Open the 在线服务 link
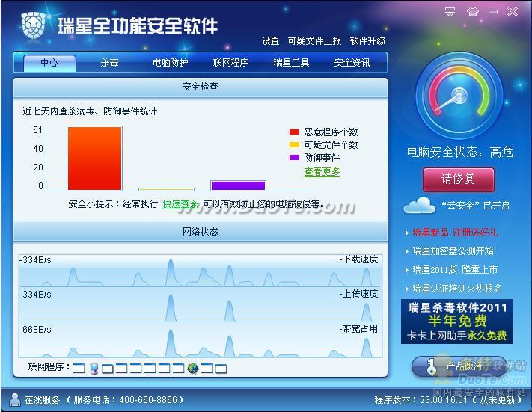Screen dimensions: 532x412 tap(43, 400)
